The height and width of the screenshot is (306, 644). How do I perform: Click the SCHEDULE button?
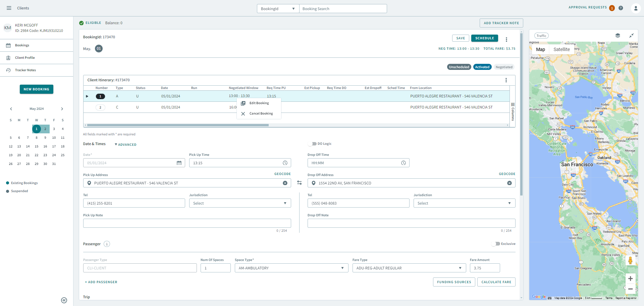pos(484,38)
